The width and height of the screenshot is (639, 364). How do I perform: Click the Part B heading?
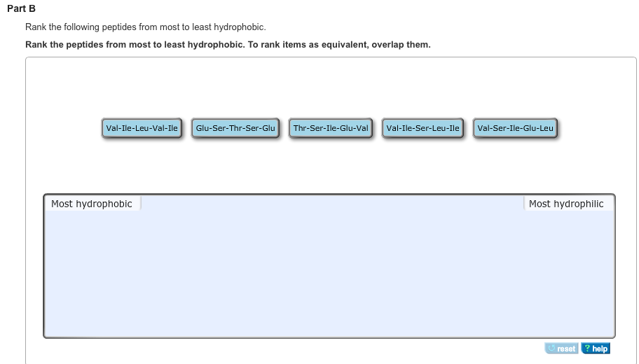(21, 8)
